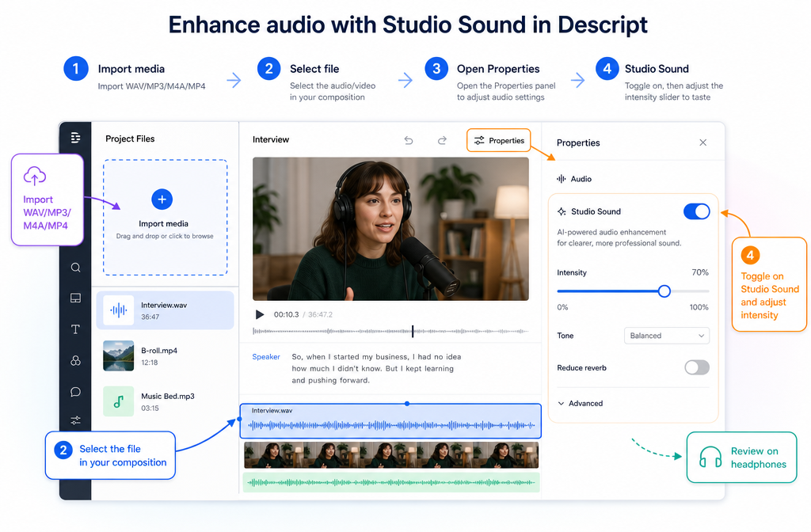
Task: Click the Audio section label
Action: point(581,179)
